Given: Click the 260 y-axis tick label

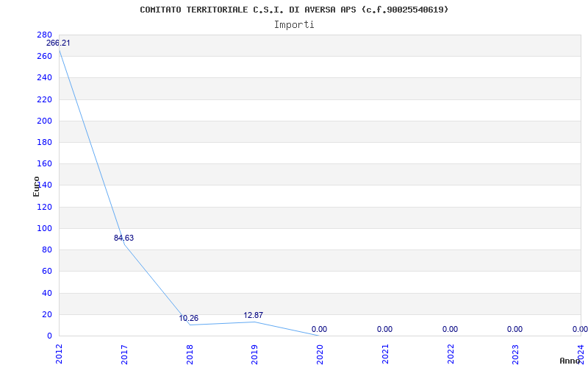Looking at the screenshot, I should coord(44,57).
